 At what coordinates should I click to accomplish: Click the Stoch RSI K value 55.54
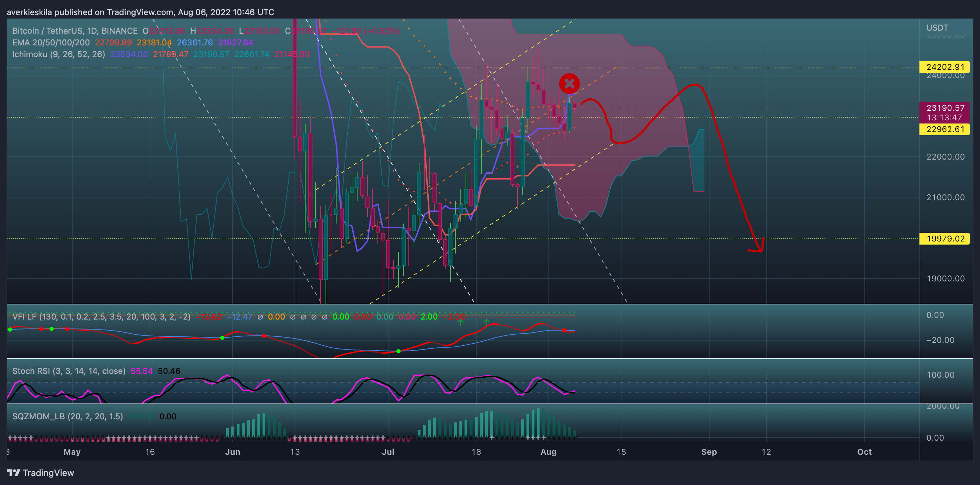point(141,371)
